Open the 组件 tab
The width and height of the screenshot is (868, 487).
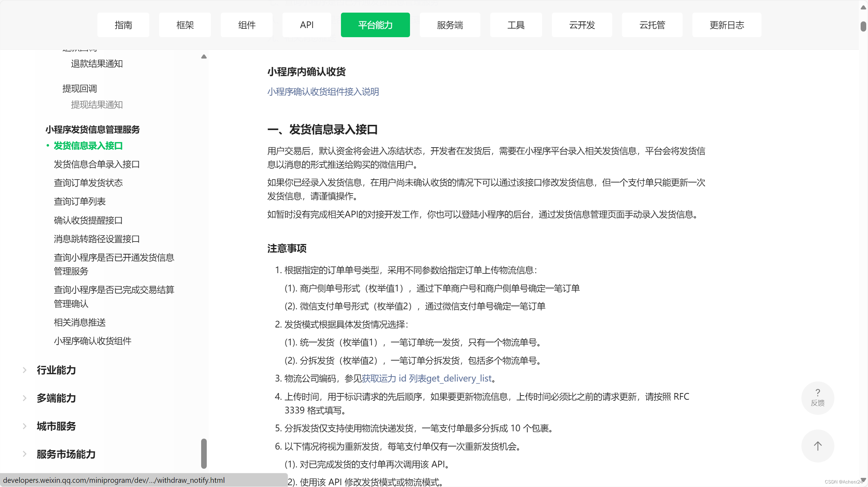pos(247,25)
